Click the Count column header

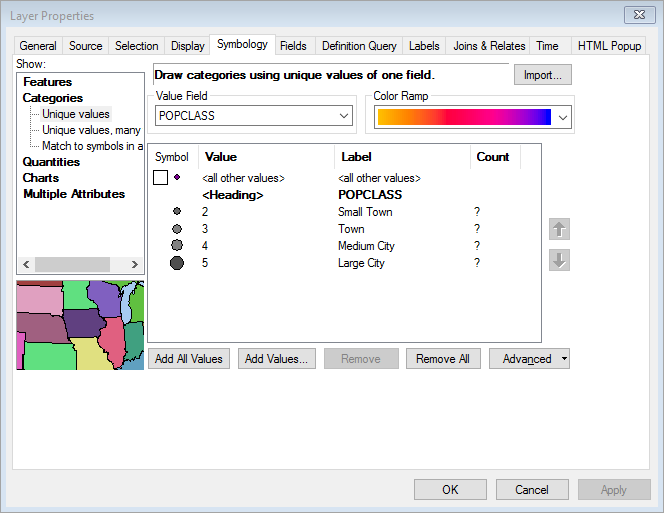493,157
